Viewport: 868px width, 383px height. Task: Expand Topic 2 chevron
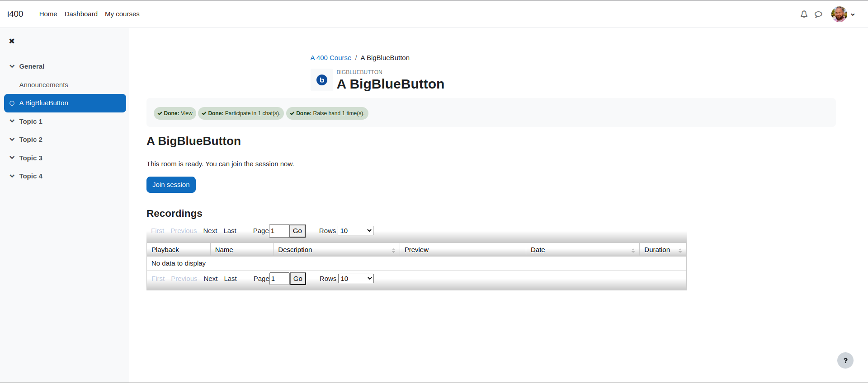12,140
